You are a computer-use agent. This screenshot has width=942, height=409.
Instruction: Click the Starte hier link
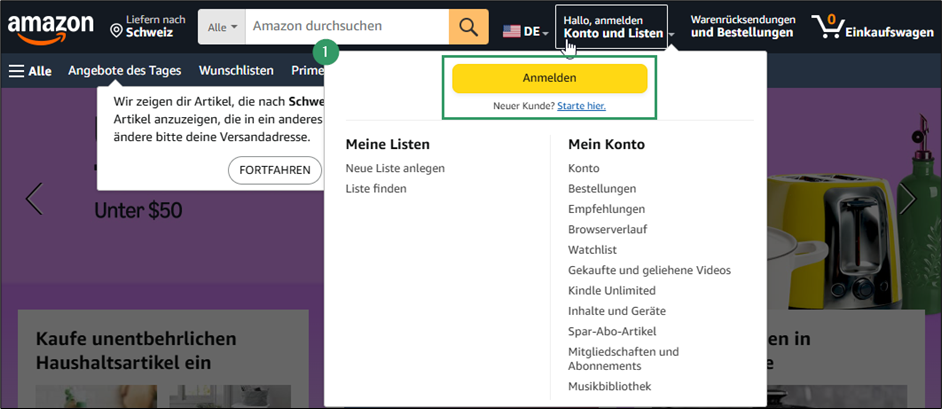582,106
